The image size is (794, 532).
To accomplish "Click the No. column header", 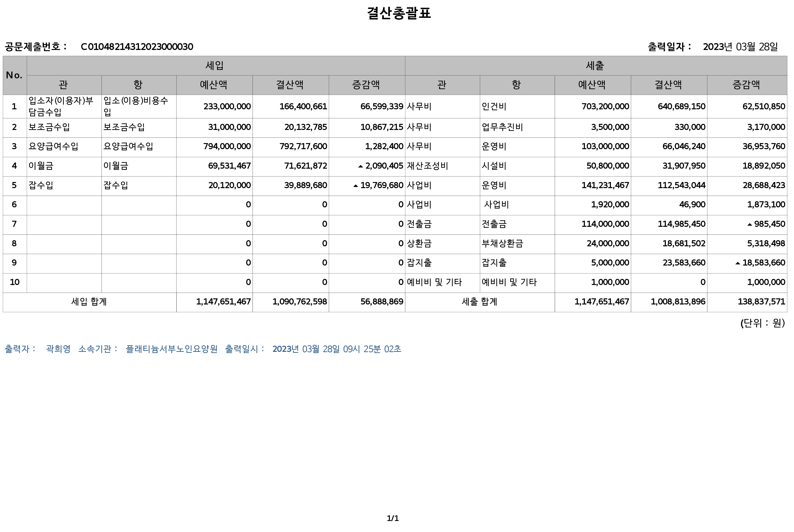I will tap(14, 75).
